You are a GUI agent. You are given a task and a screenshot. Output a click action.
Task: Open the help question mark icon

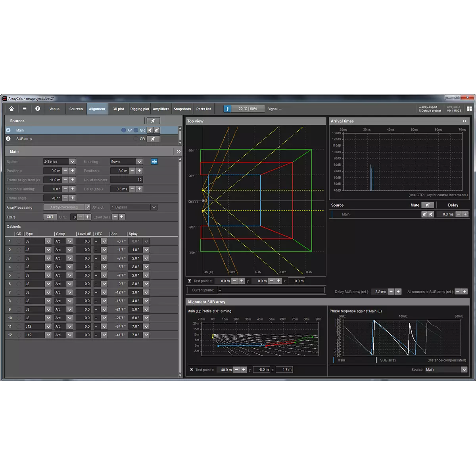click(37, 109)
